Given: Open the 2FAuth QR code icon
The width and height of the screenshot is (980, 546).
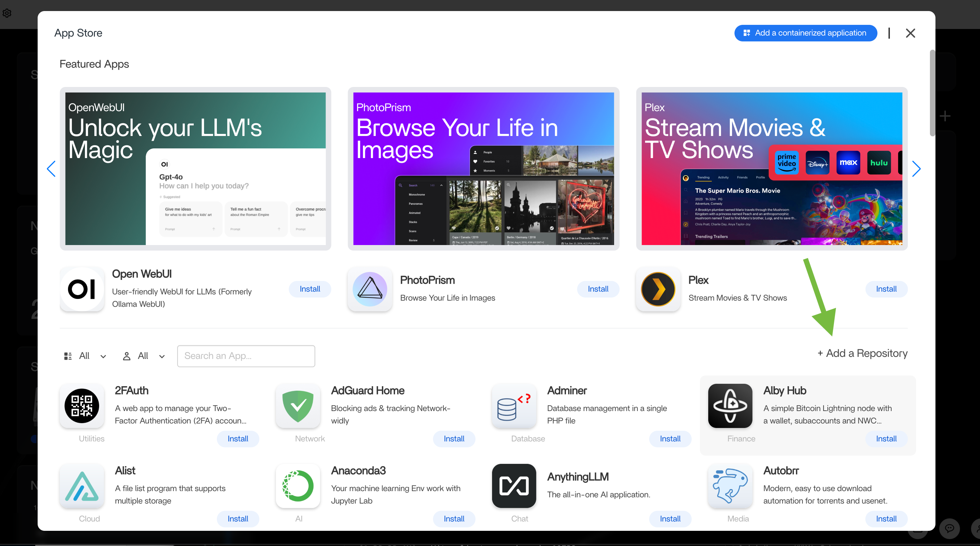Looking at the screenshot, I should (82, 406).
